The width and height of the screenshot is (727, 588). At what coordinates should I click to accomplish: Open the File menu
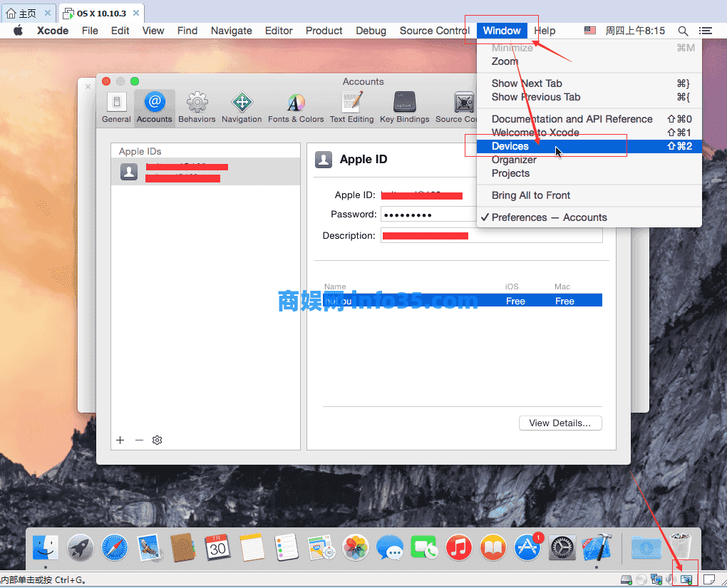[x=90, y=31]
